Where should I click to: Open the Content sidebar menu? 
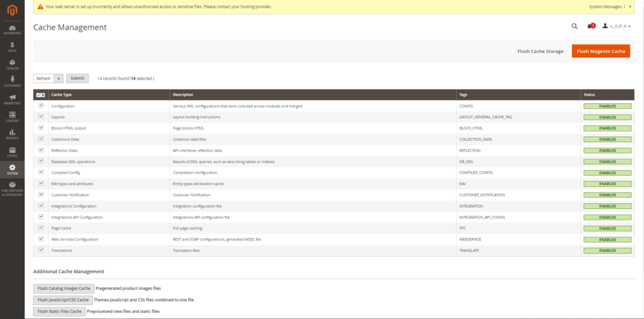pyautogui.click(x=13, y=117)
